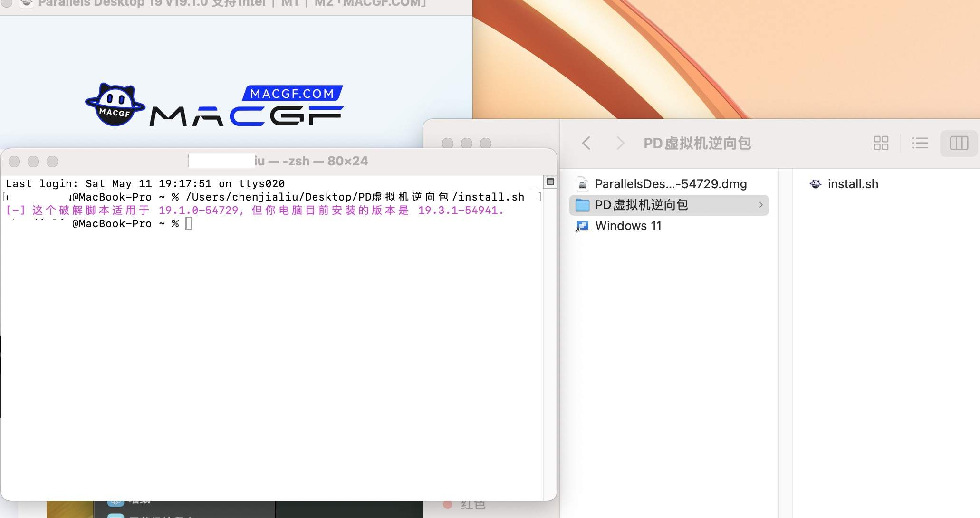The height and width of the screenshot is (518, 980).
Task: Select the install.sh script icon
Action: [816, 184]
